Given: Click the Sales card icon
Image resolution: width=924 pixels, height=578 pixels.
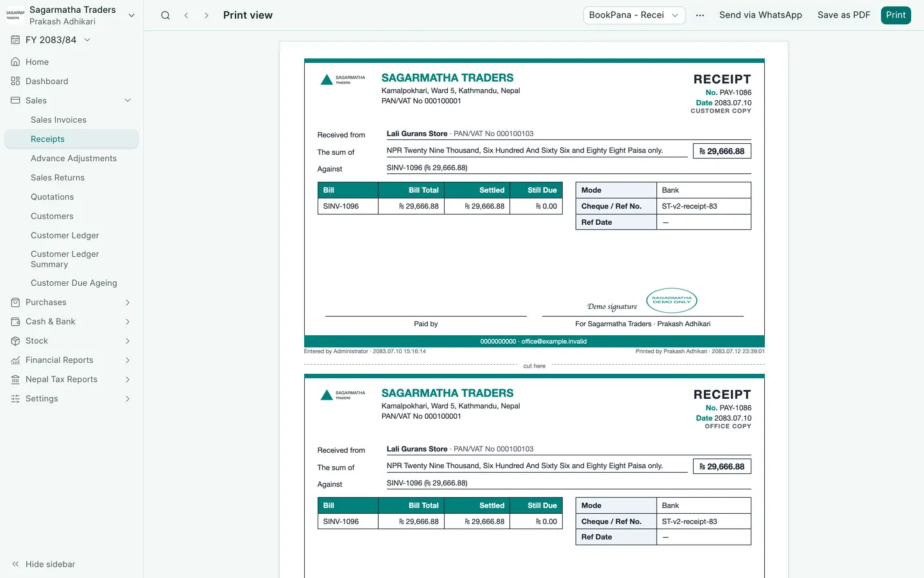Looking at the screenshot, I should click(15, 101).
